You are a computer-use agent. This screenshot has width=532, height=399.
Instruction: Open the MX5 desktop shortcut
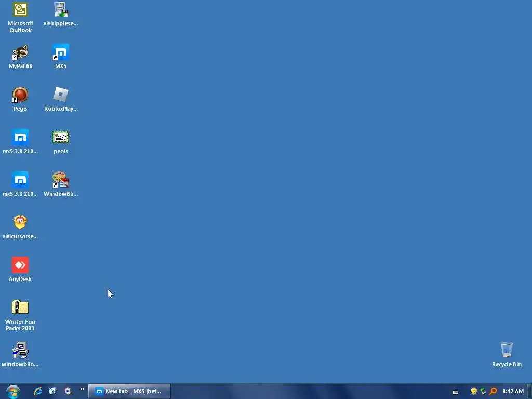pos(61,57)
